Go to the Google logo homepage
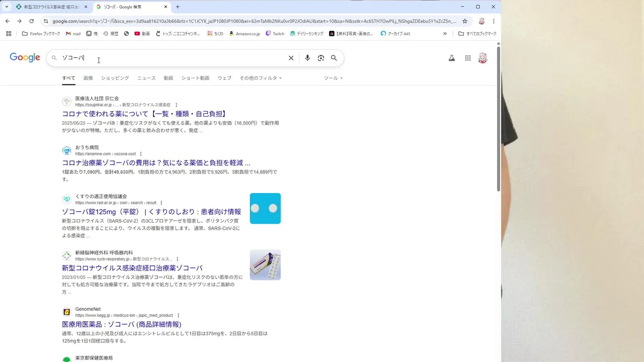Screen dimensions: 644x362 coord(25,58)
